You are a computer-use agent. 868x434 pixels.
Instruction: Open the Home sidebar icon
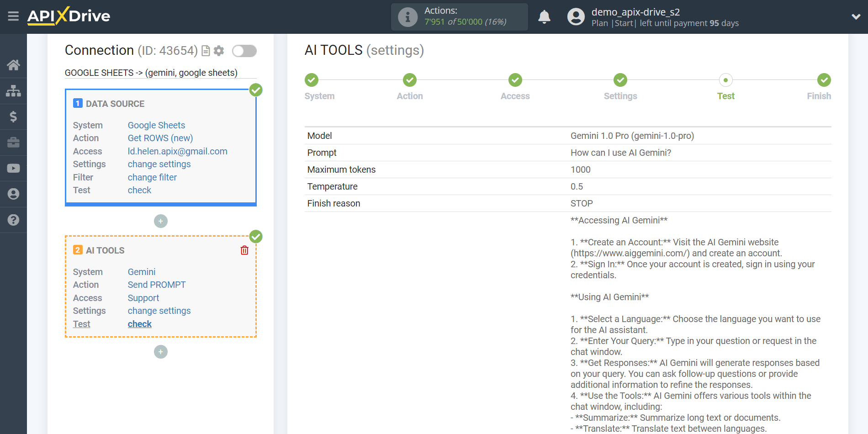pos(13,65)
